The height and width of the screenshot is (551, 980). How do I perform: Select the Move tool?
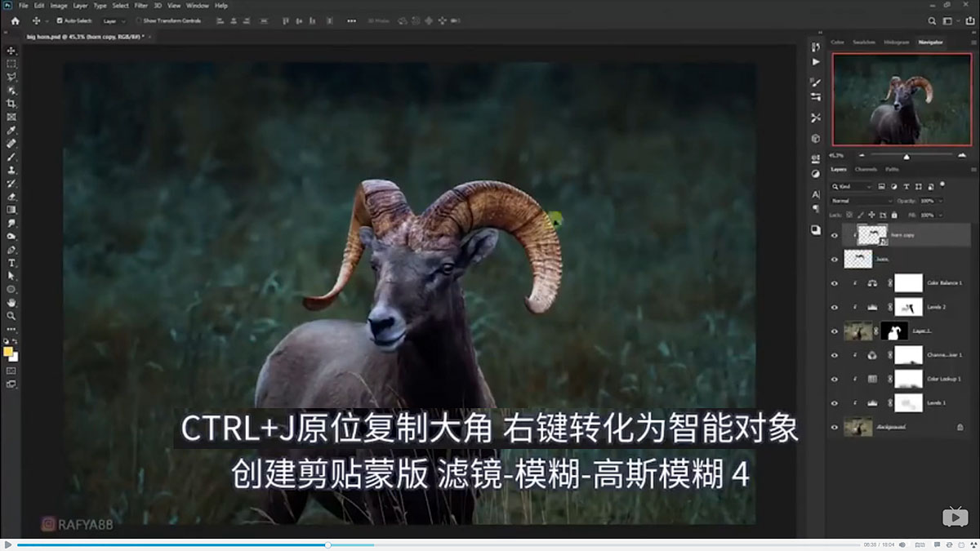[11, 49]
